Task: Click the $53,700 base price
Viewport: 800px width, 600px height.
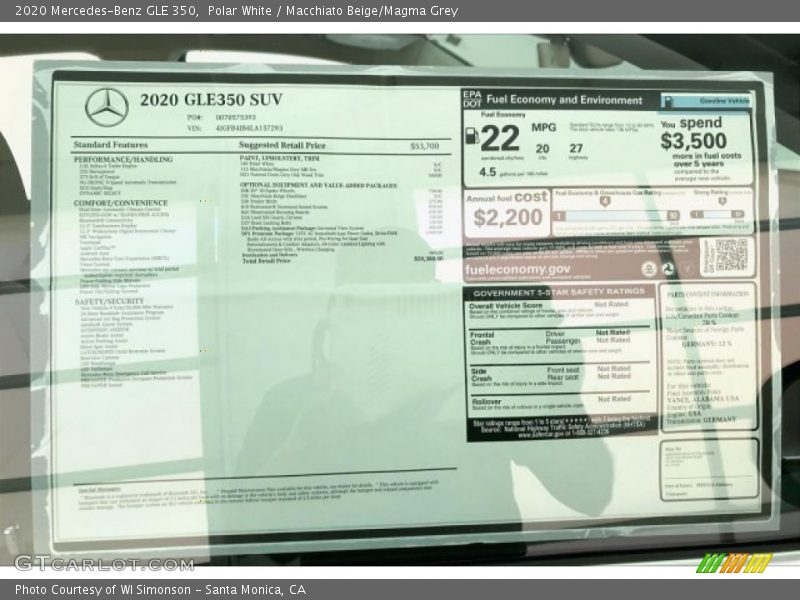Action: click(x=424, y=146)
